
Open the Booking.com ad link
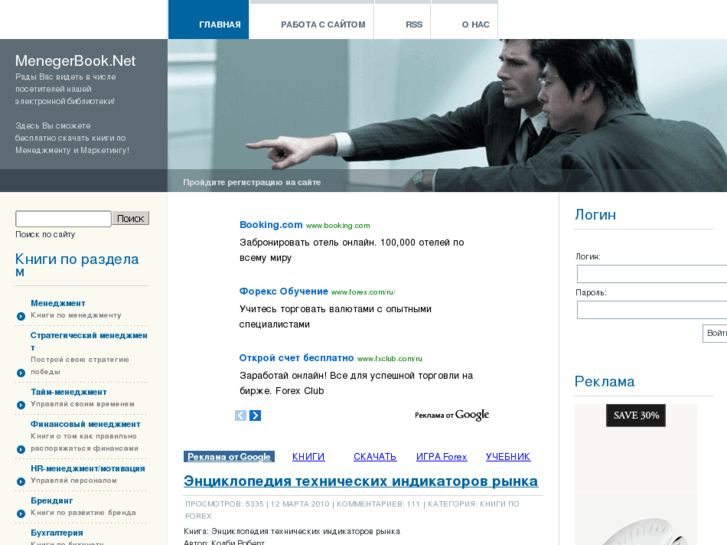(x=271, y=224)
